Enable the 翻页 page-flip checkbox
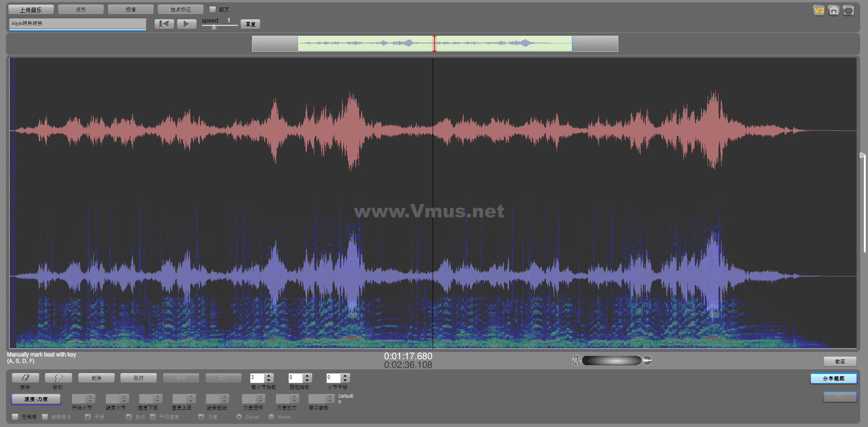The width and height of the screenshot is (868, 427). (x=213, y=9)
